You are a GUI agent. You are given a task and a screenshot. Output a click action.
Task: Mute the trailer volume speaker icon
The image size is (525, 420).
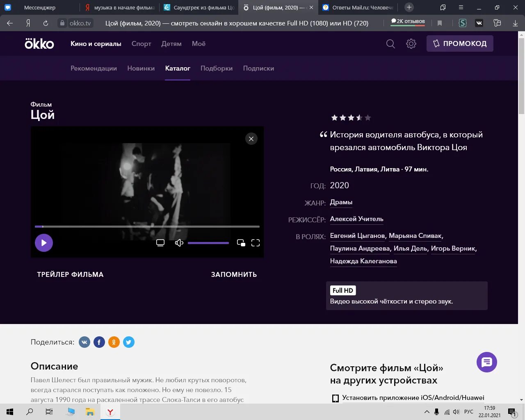click(x=179, y=243)
